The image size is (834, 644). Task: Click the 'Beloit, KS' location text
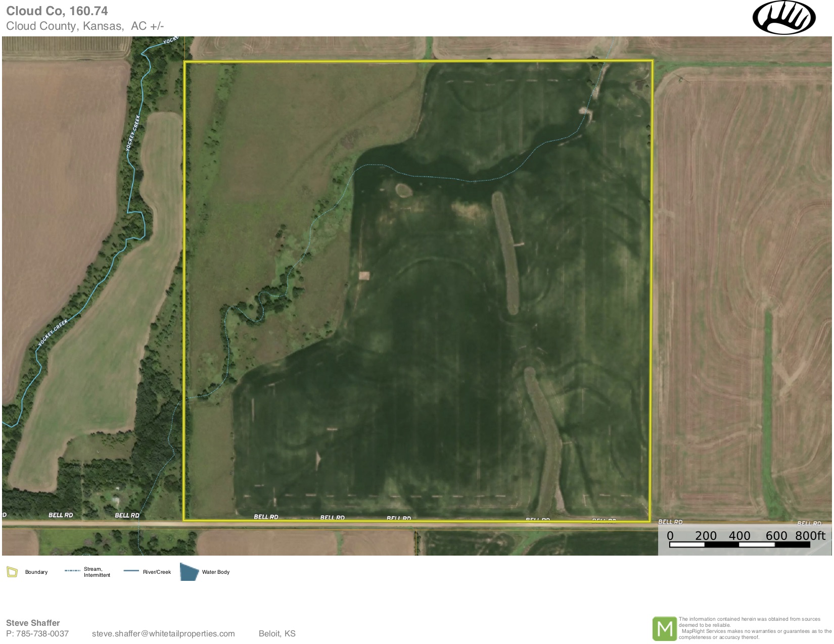pyautogui.click(x=277, y=633)
